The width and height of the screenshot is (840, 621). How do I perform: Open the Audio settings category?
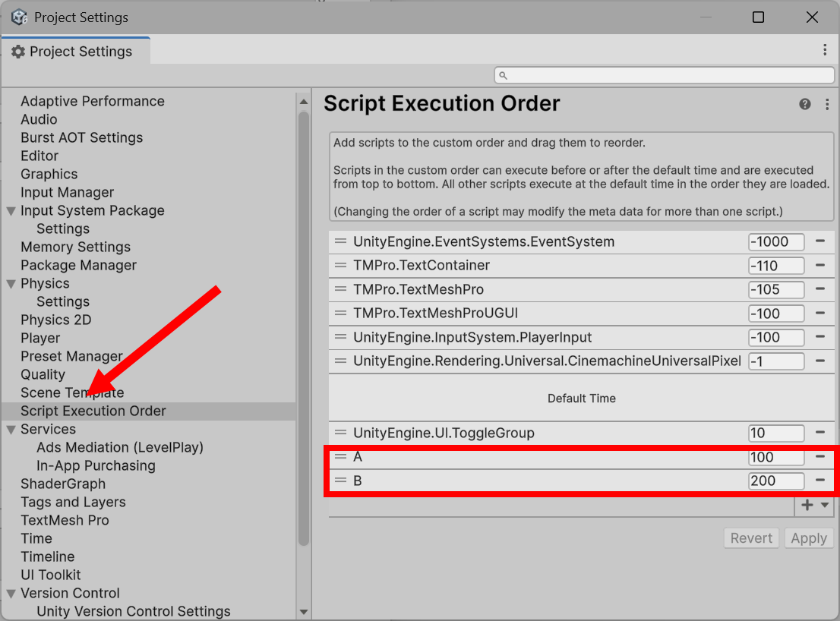[x=39, y=119]
